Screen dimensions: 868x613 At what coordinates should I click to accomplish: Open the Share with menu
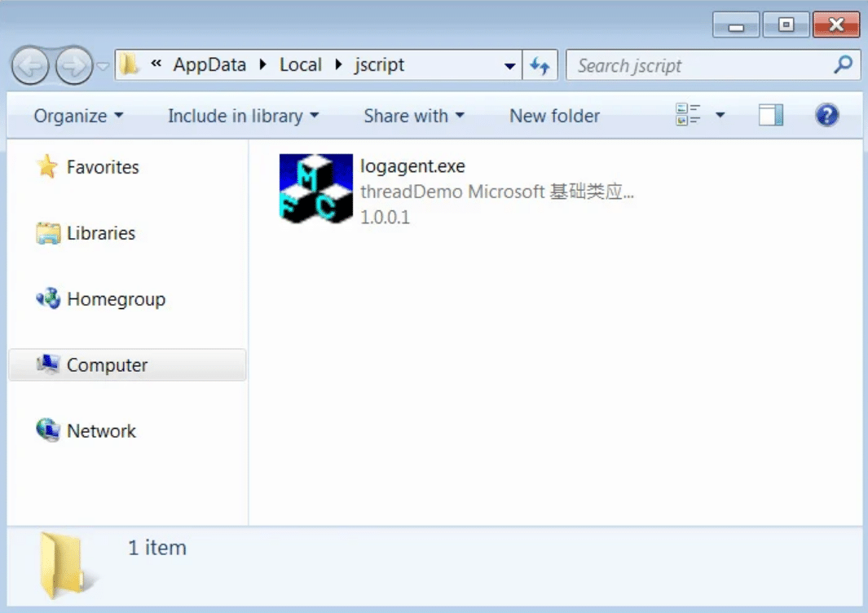(414, 116)
